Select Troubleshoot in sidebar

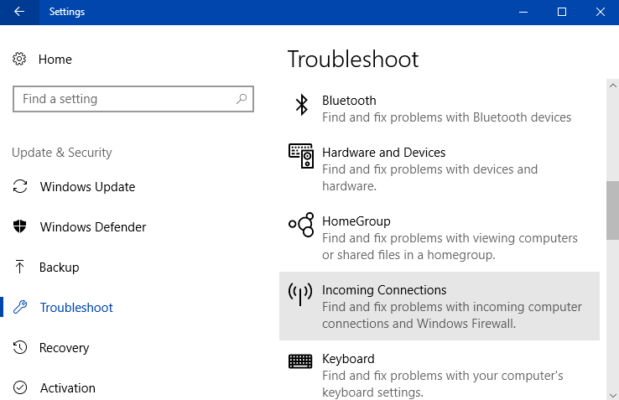pyautogui.click(x=76, y=308)
